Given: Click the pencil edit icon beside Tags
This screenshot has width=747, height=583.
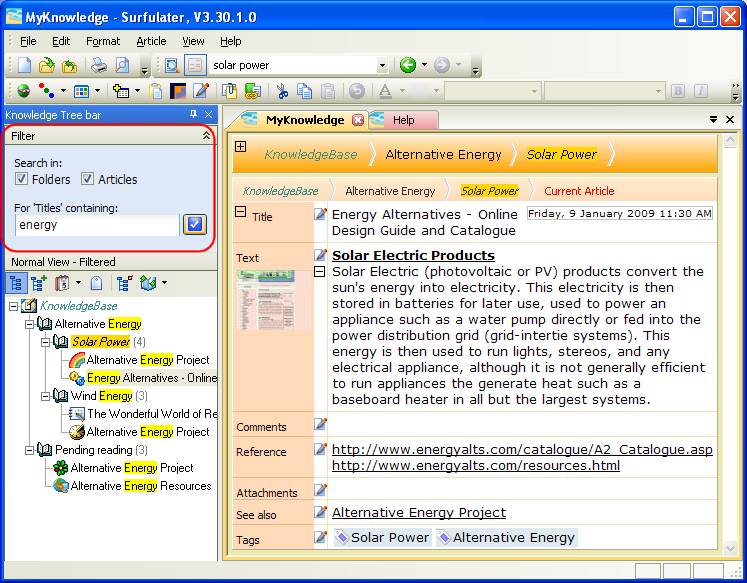Looking at the screenshot, I should coord(321,537).
